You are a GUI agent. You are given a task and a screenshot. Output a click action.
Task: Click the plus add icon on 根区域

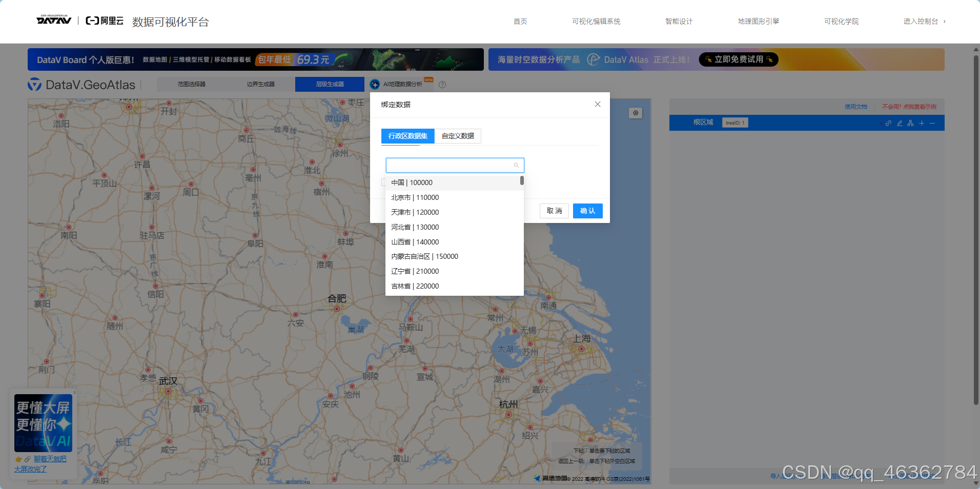point(922,123)
